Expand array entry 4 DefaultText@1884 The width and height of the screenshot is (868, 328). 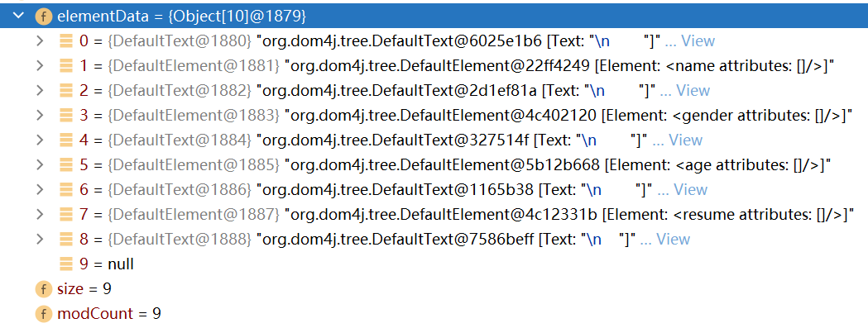point(39,140)
